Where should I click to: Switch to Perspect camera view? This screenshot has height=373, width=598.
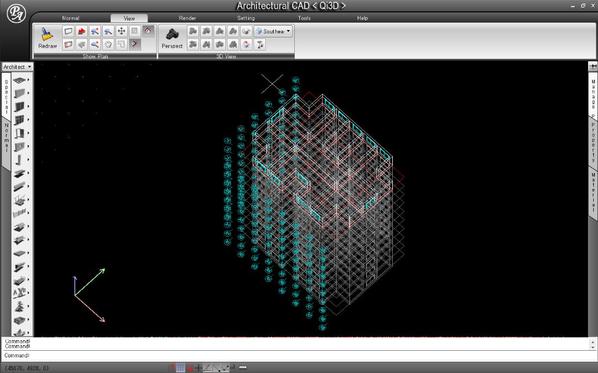click(x=172, y=38)
